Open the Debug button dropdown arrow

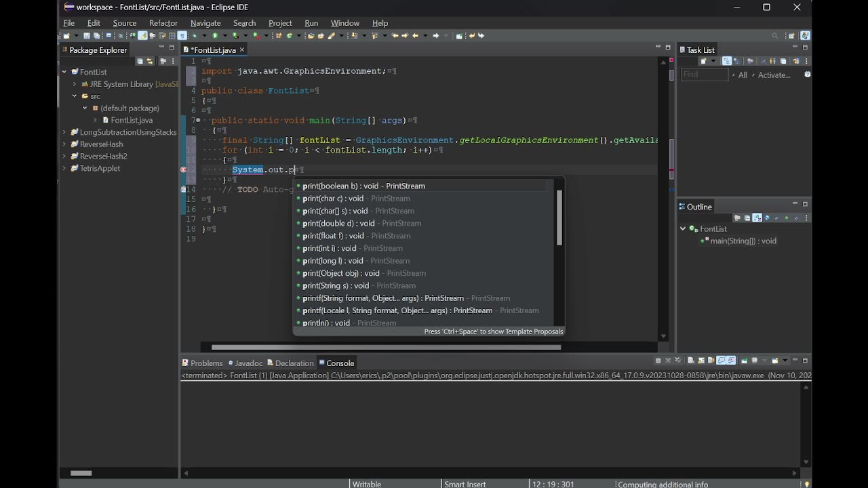tap(204, 35)
